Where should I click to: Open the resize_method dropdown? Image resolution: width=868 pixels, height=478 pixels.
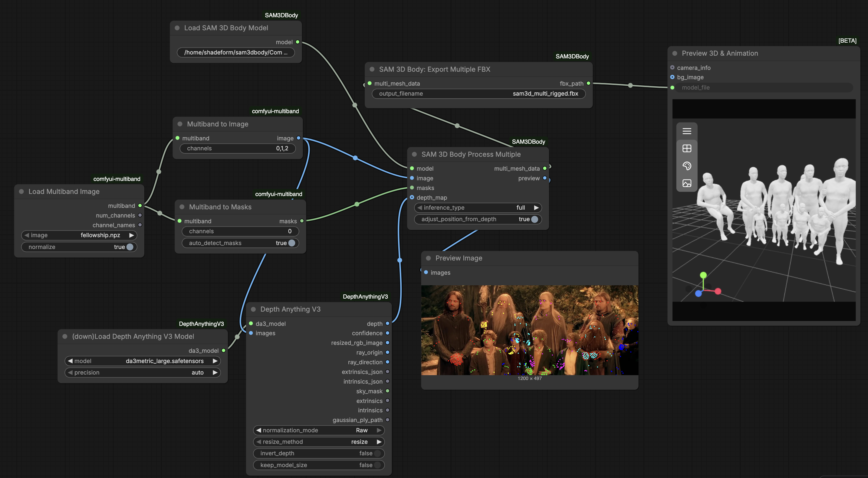(318, 442)
